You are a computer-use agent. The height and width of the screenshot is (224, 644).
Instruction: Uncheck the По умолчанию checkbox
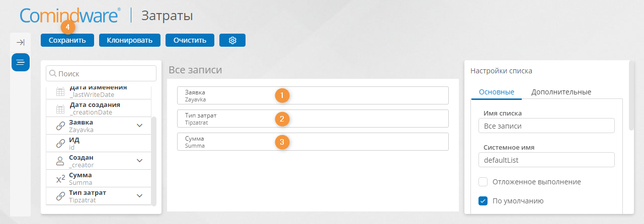(x=483, y=201)
